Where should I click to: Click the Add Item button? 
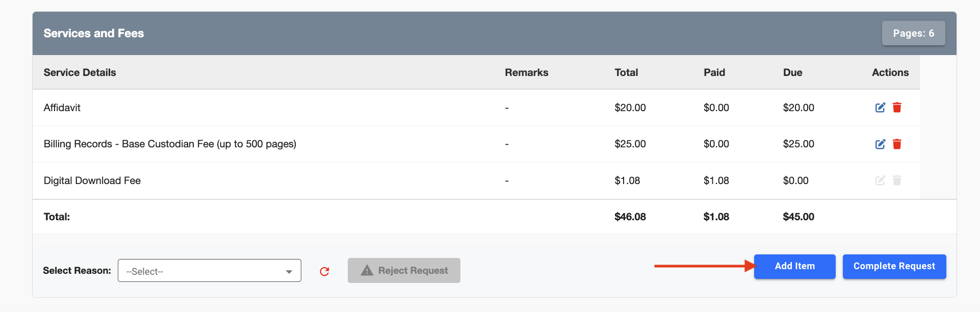pyautogui.click(x=794, y=266)
